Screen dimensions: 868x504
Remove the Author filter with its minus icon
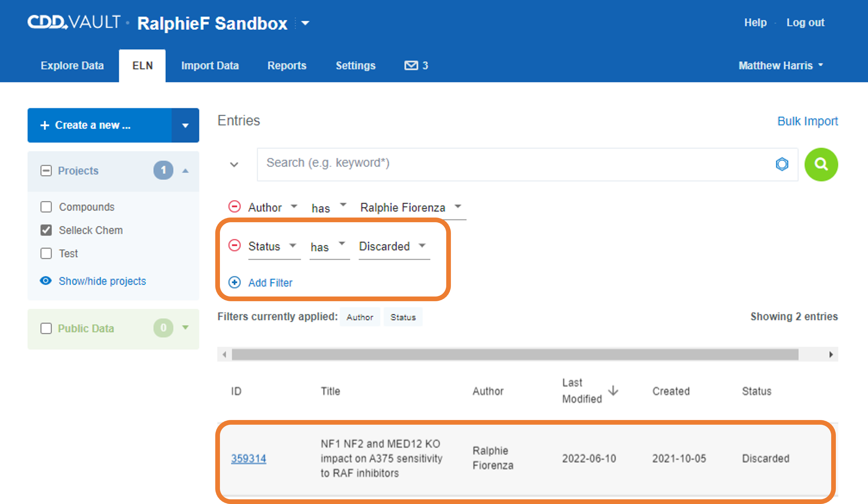tap(235, 207)
